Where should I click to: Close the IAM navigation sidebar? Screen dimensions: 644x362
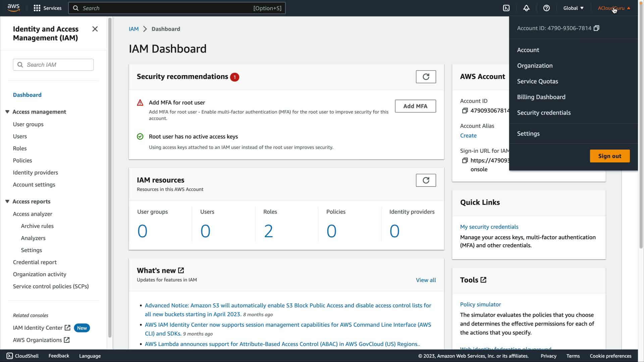[95, 29]
